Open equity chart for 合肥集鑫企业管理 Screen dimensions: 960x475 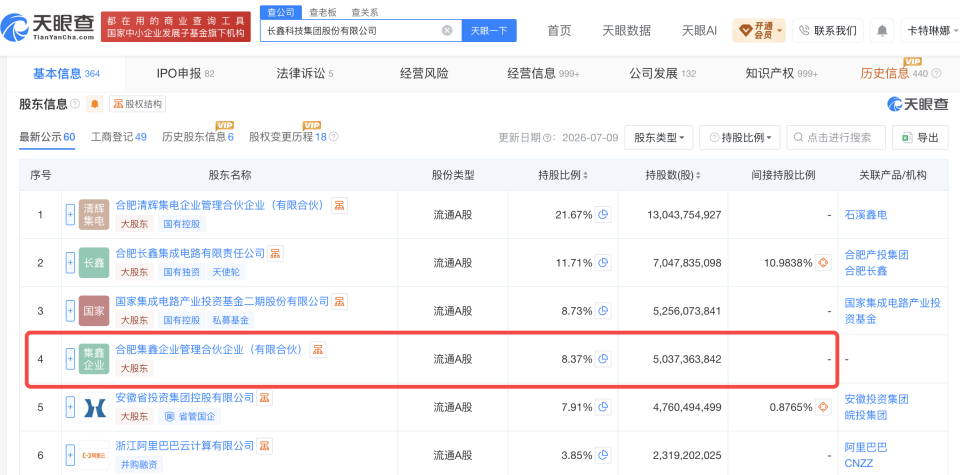318,349
